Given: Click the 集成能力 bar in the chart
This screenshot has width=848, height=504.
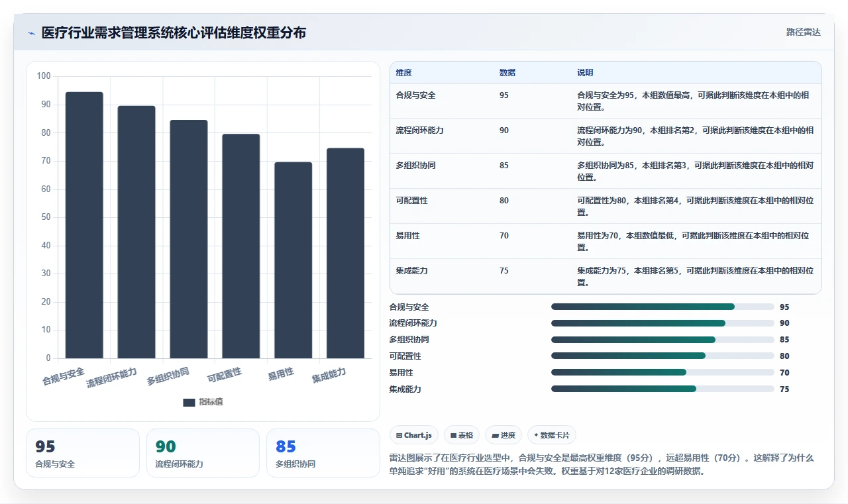Looking at the screenshot, I should point(346,253).
